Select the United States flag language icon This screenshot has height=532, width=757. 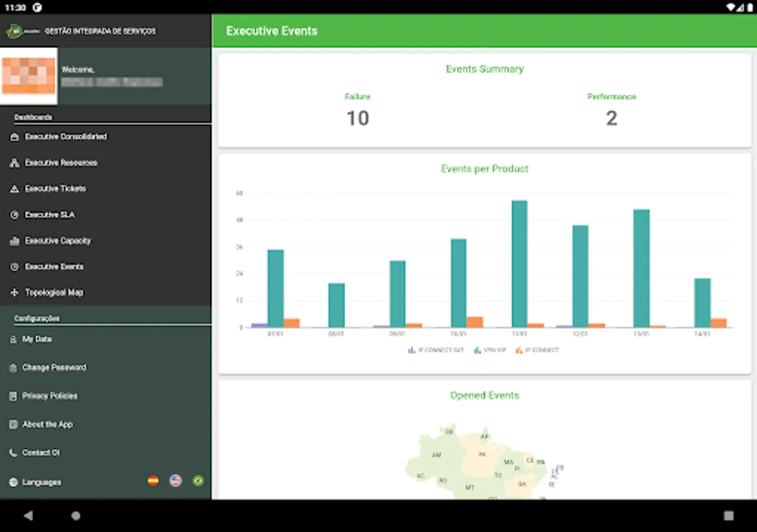pos(176,481)
